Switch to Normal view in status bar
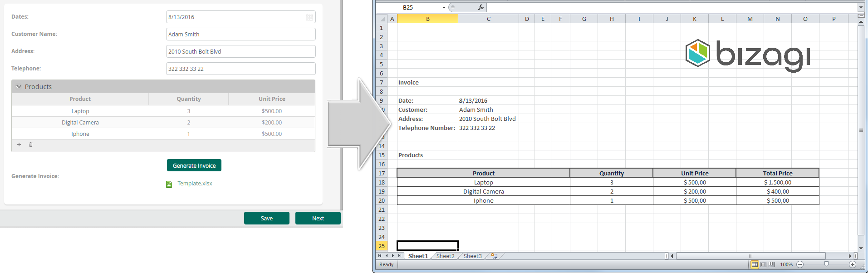The width and height of the screenshot is (868, 274). [x=755, y=264]
